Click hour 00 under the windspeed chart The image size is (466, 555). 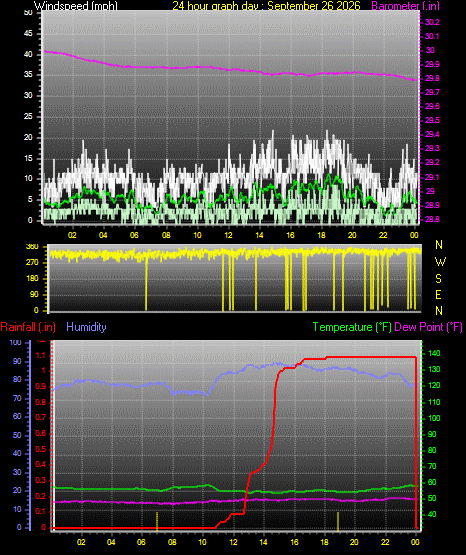(x=414, y=235)
